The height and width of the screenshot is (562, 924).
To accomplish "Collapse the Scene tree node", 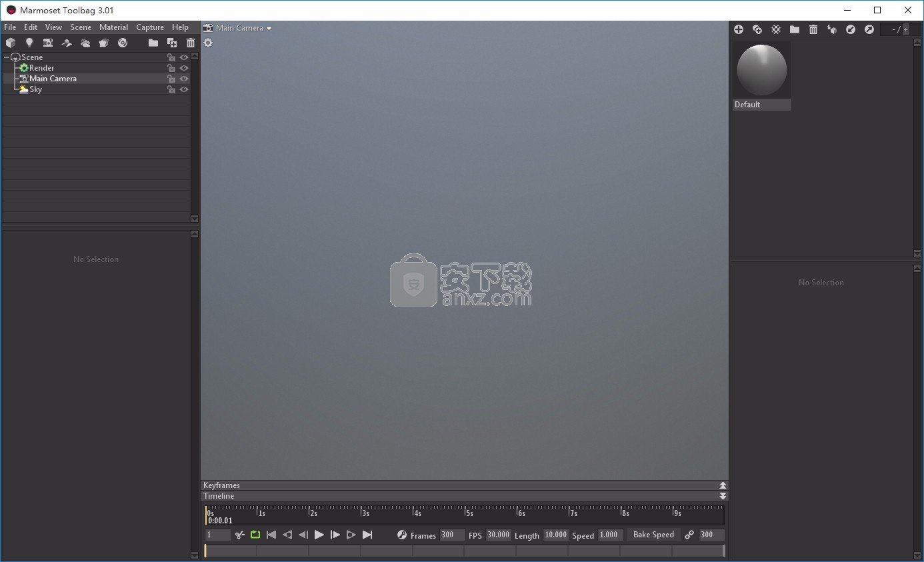I will 7,57.
